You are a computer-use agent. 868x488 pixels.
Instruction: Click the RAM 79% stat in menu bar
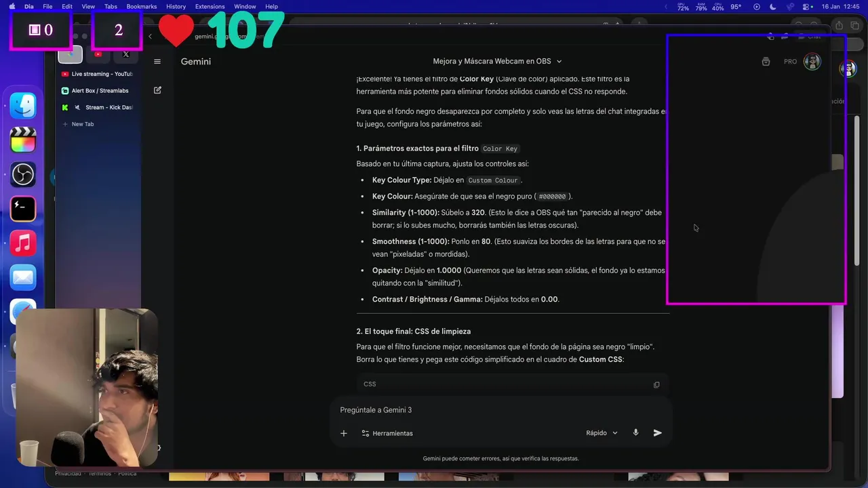(701, 7)
